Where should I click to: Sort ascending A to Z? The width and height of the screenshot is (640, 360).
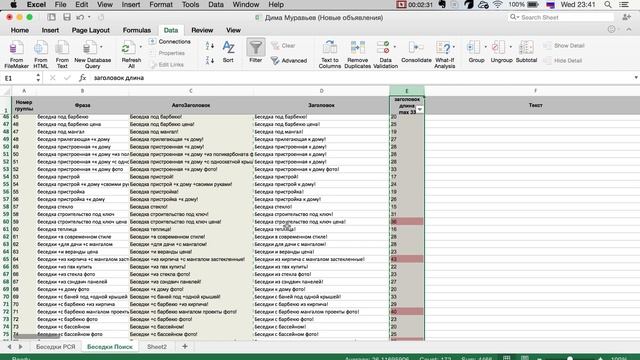(210, 46)
